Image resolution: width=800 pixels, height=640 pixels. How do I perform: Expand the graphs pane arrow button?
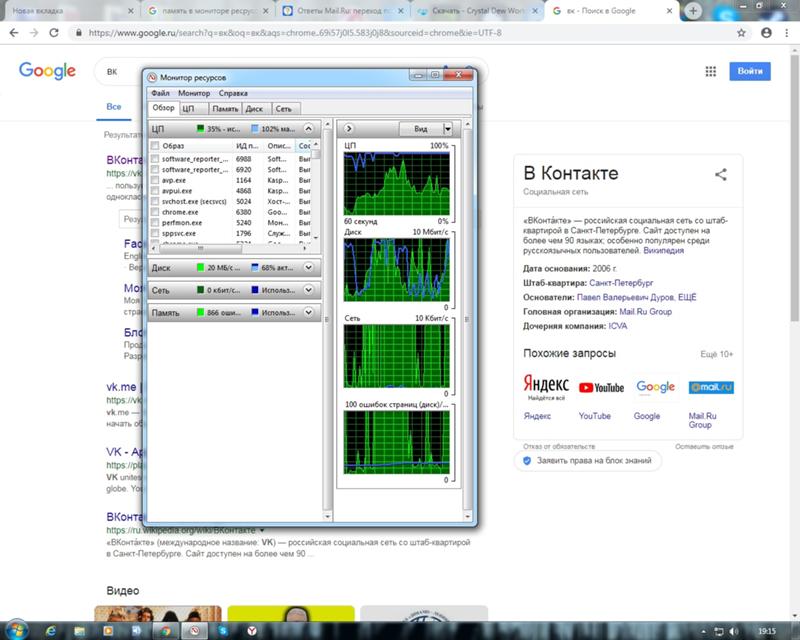coord(349,129)
